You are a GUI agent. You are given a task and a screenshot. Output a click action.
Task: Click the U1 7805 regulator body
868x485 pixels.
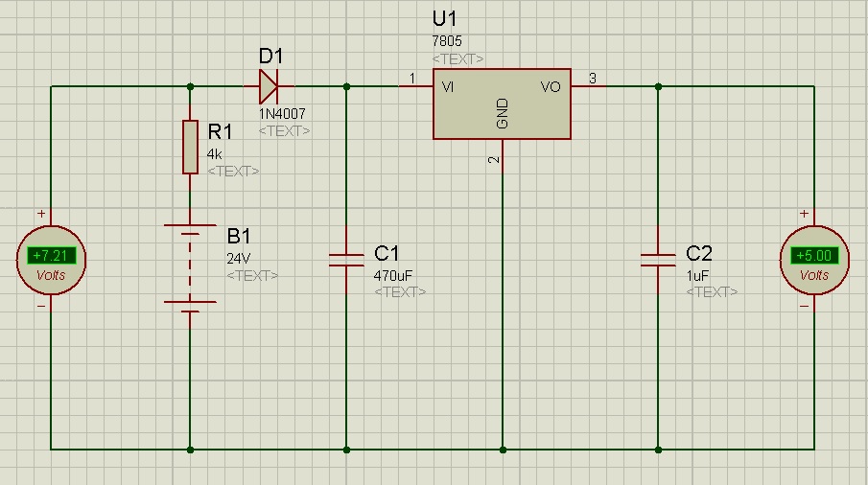pyautogui.click(x=502, y=104)
